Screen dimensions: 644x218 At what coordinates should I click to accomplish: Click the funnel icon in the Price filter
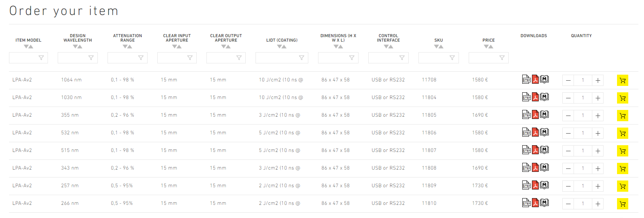click(502, 58)
